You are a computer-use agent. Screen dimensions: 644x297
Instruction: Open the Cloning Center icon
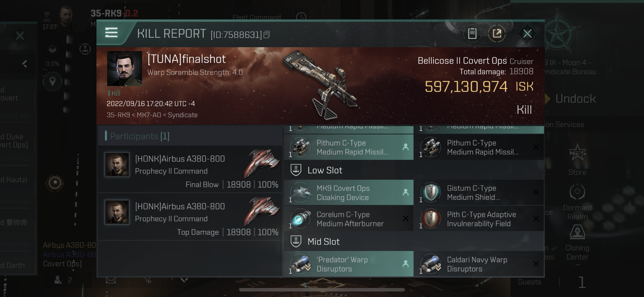577,242
